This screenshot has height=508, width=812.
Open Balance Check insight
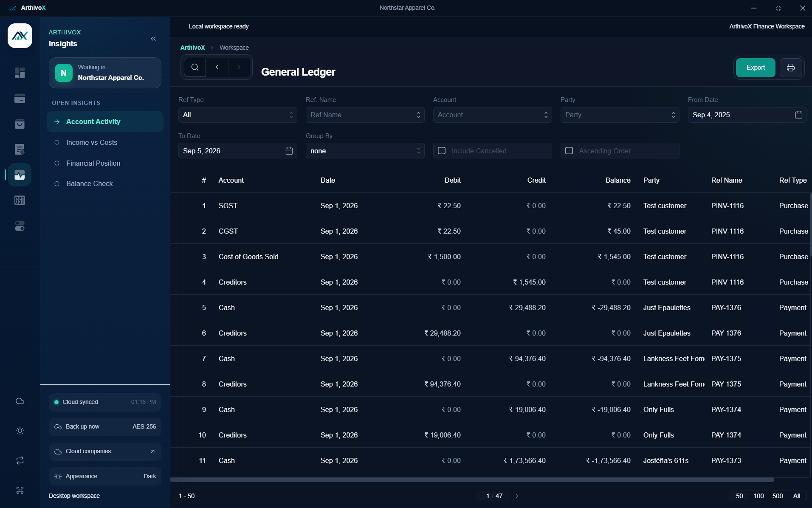coord(105,183)
